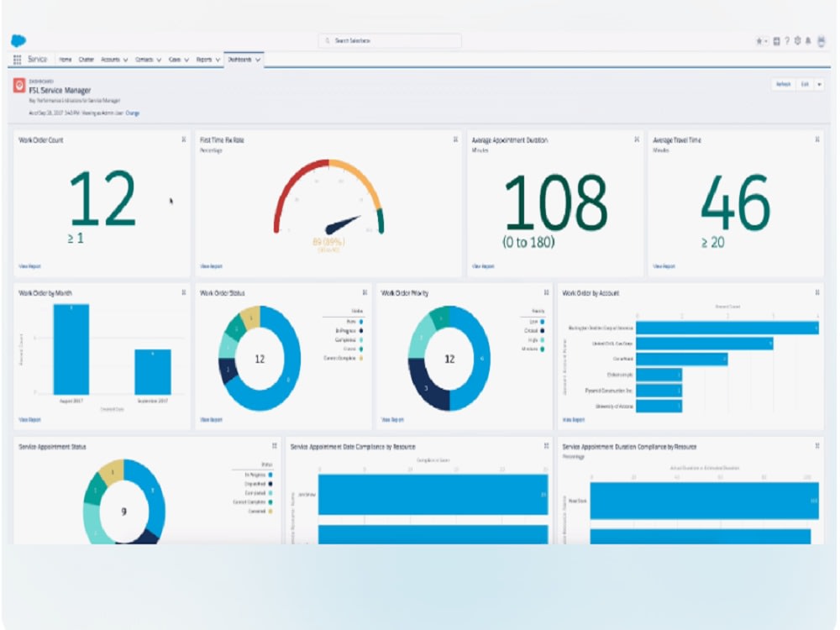This screenshot has width=840, height=630.
Task: Expand the Work Order Priority widget
Action: tap(546, 292)
